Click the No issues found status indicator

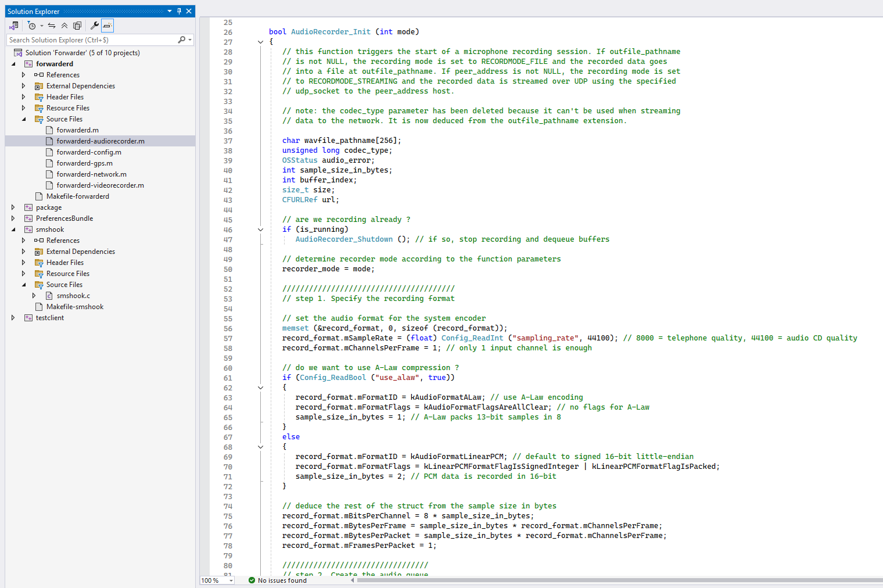click(x=277, y=580)
